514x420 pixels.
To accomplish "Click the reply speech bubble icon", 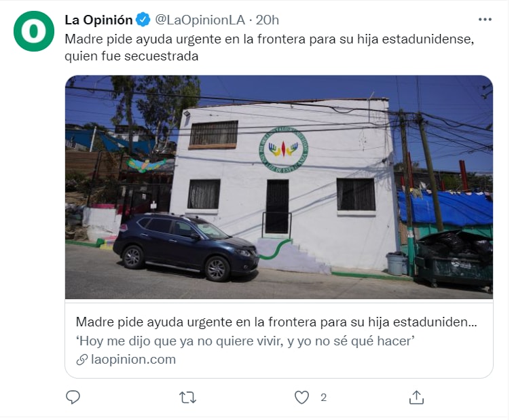I will (x=73, y=397).
